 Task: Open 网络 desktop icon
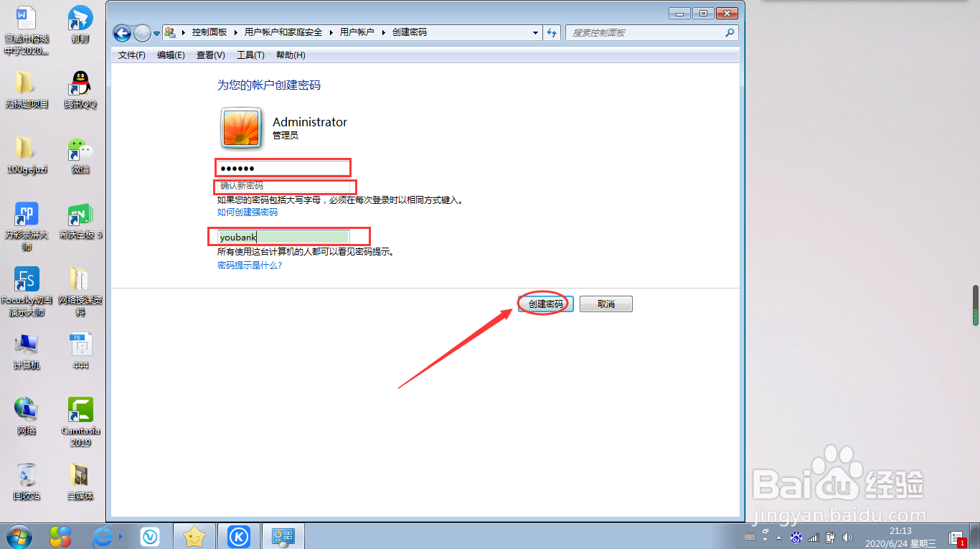pos(27,417)
